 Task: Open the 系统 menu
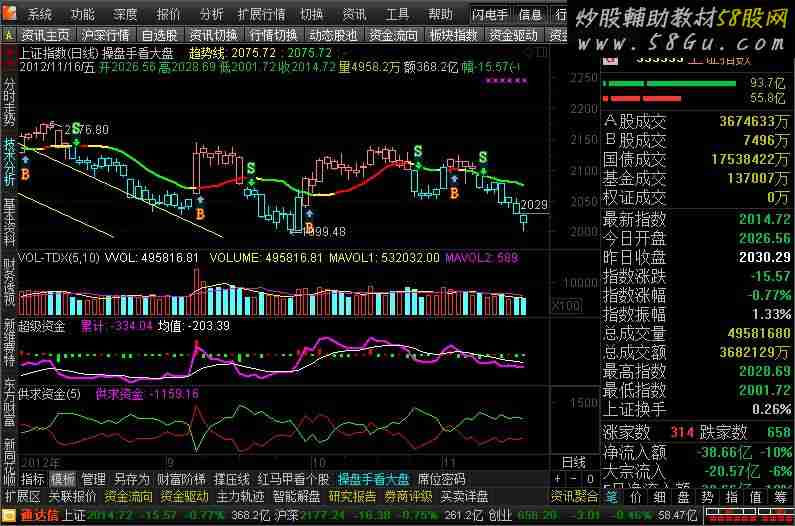coord(40,14)
